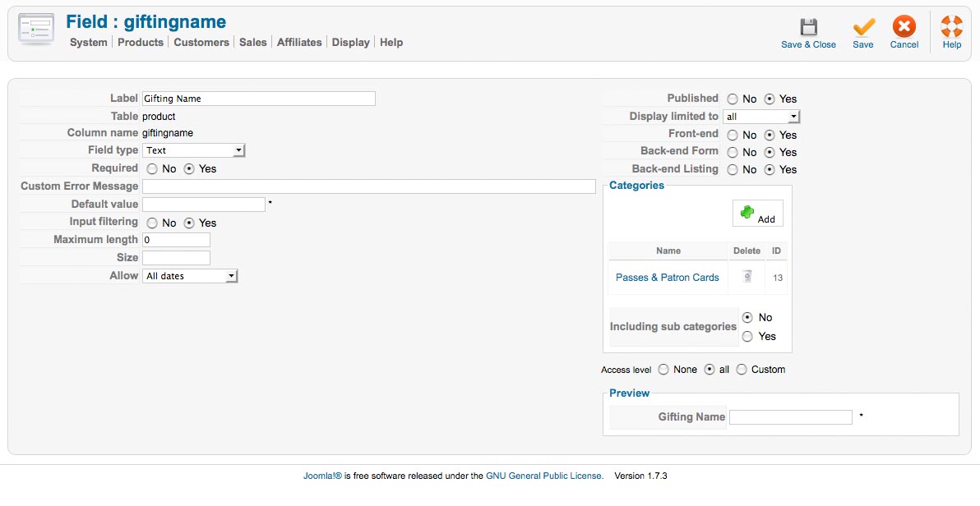Enable Including sub categories Yes option
Image resolution: width=980 pixels, height=506 pixels.
click(x=747, y=336)
